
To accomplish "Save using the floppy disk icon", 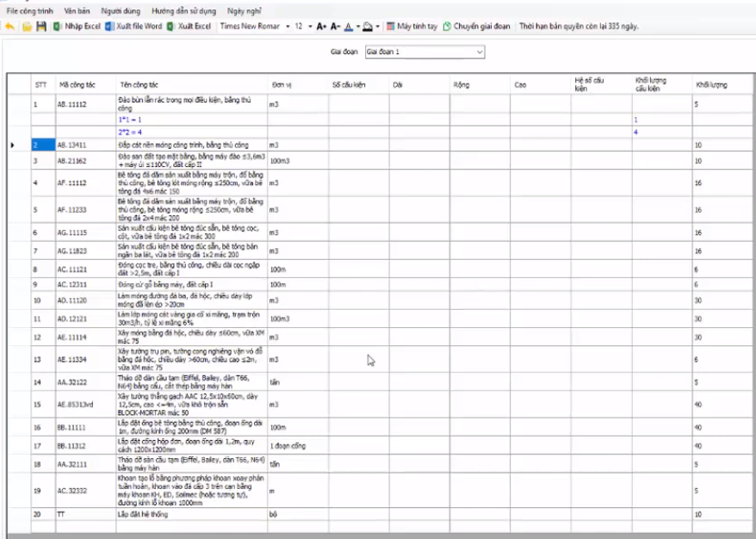I will pos(40,27).
